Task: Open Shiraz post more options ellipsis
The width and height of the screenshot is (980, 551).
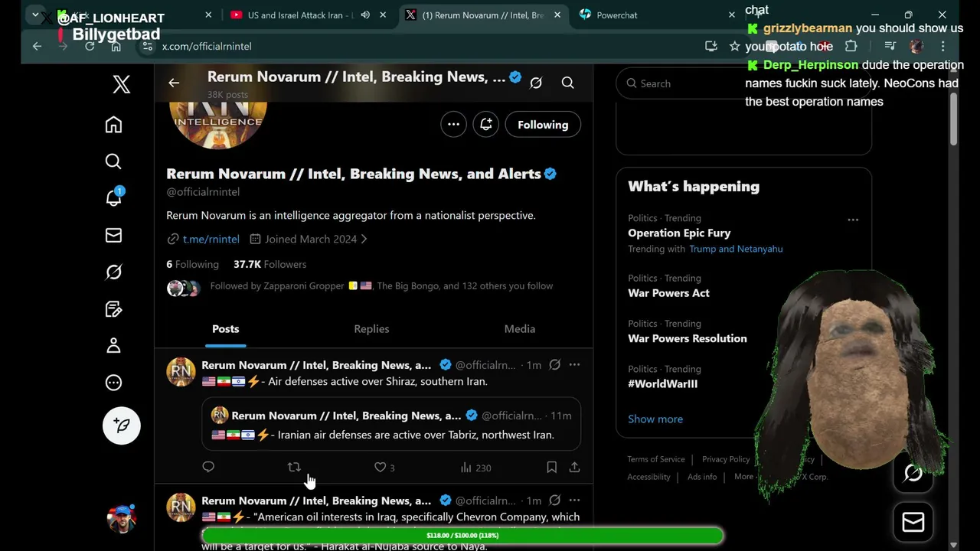Action: [574, 365]
